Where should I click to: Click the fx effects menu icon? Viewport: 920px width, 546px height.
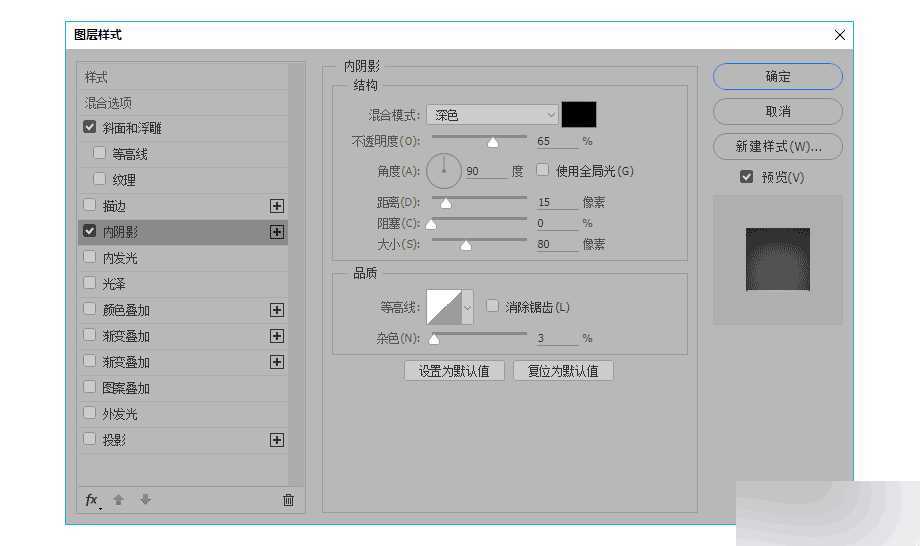(x=92, y=500)
